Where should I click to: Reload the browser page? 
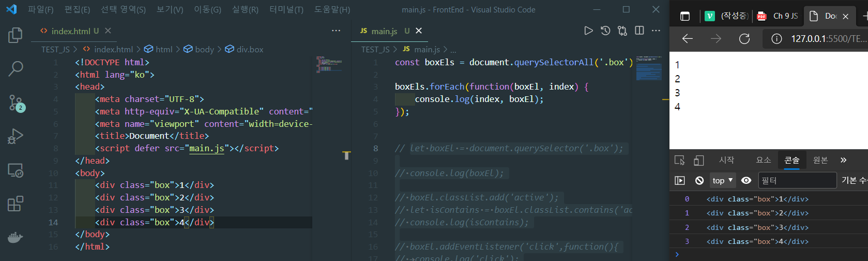(x=744, y=39)
